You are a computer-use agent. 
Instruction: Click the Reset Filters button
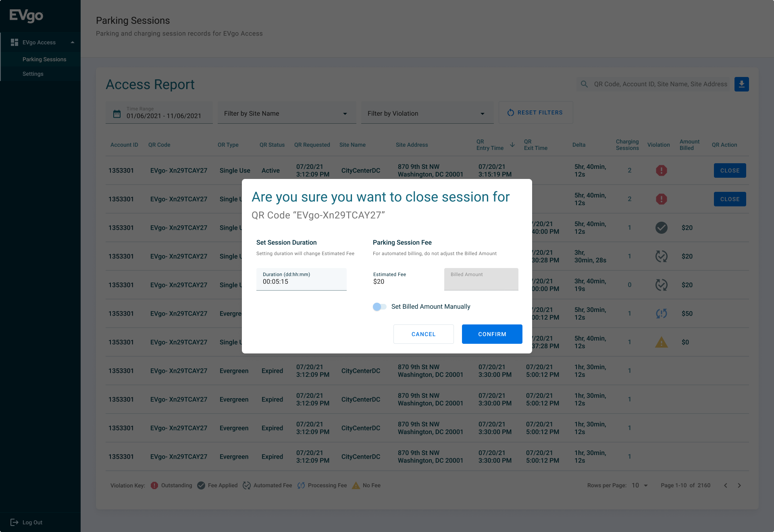535,112
